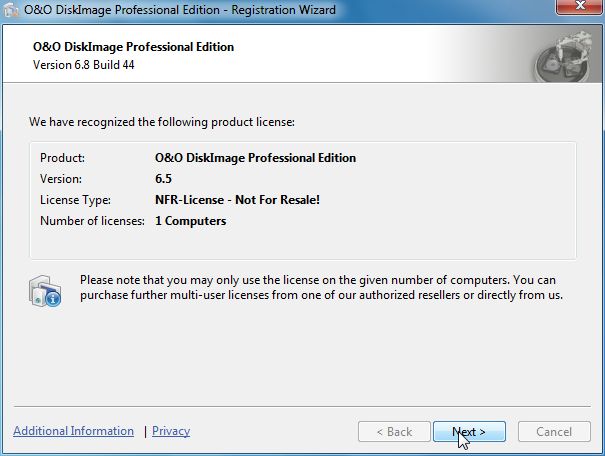Click the app icon in the title bar
605x456 pixels.
tap(11, 10)
